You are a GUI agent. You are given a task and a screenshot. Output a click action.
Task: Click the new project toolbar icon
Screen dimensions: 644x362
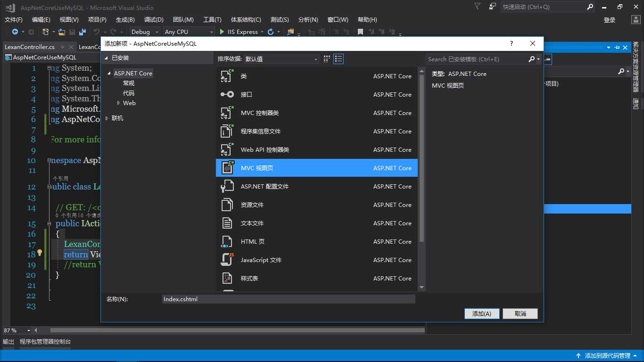(45, 32)
